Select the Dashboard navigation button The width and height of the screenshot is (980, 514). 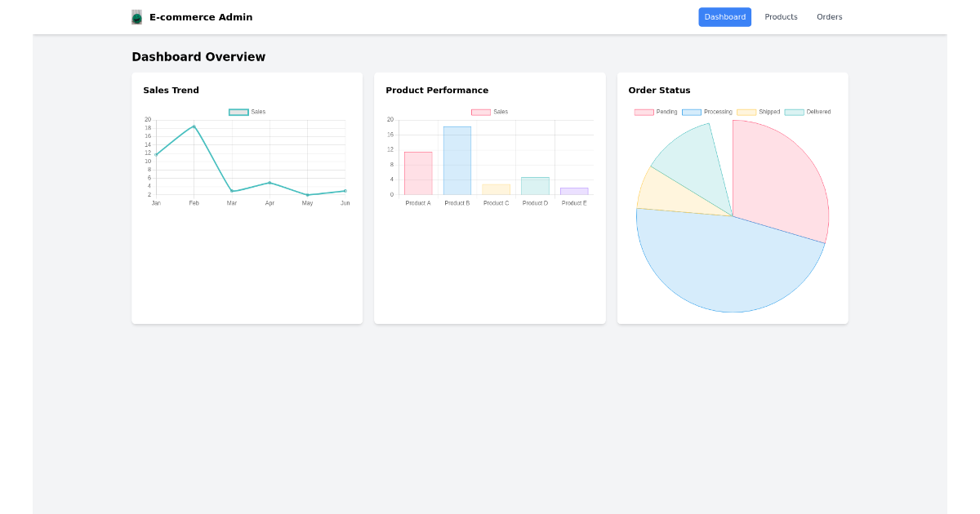click(724, 16)
